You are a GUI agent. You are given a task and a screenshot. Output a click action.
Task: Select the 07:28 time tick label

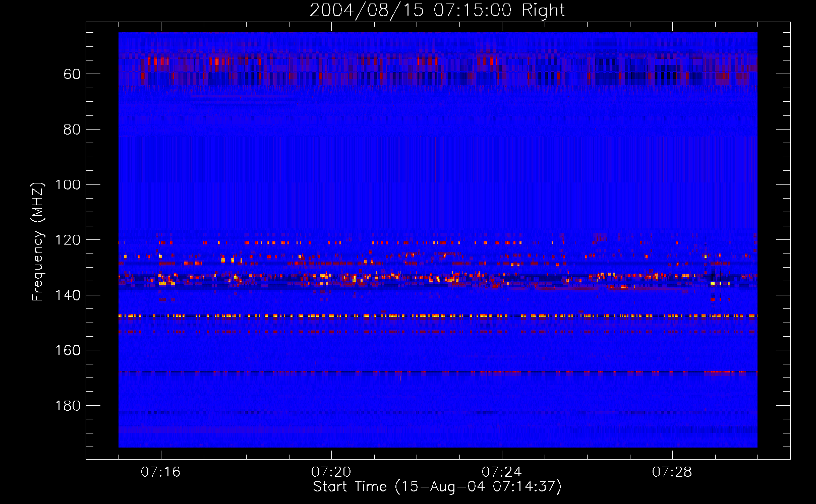672,472
